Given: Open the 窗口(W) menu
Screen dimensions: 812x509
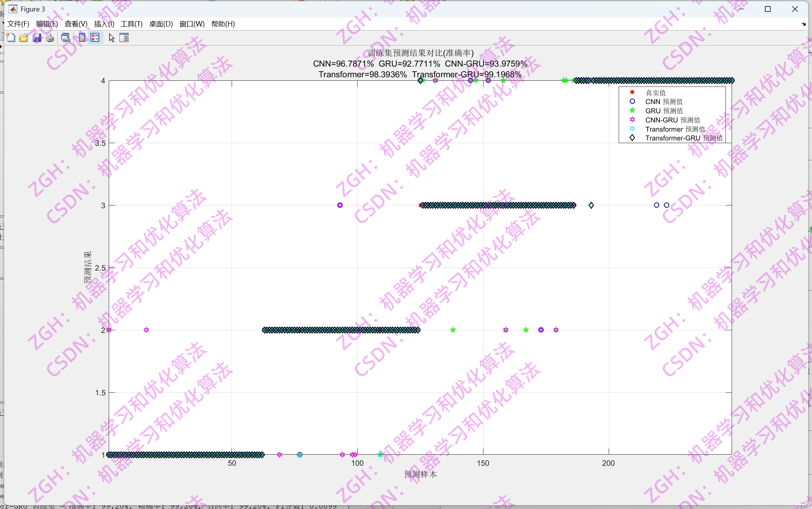Looking at the screenshot, I should (x=192, y=24).
